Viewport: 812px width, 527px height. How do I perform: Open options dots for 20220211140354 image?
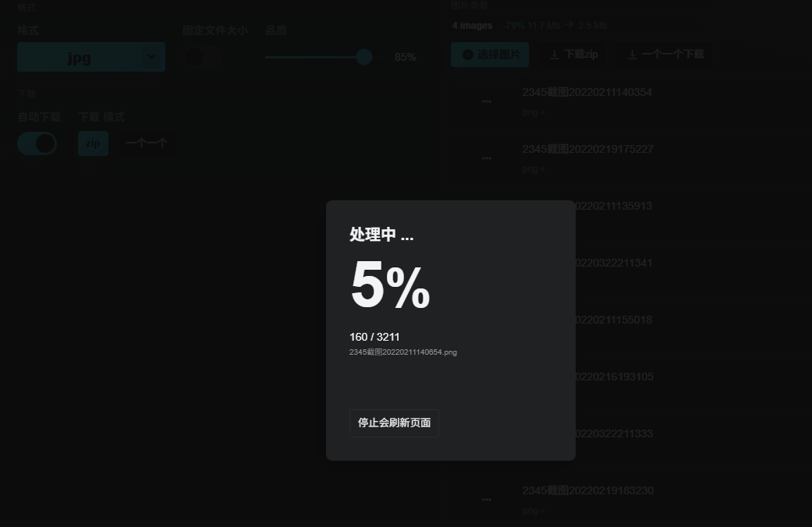pos(486,101)
